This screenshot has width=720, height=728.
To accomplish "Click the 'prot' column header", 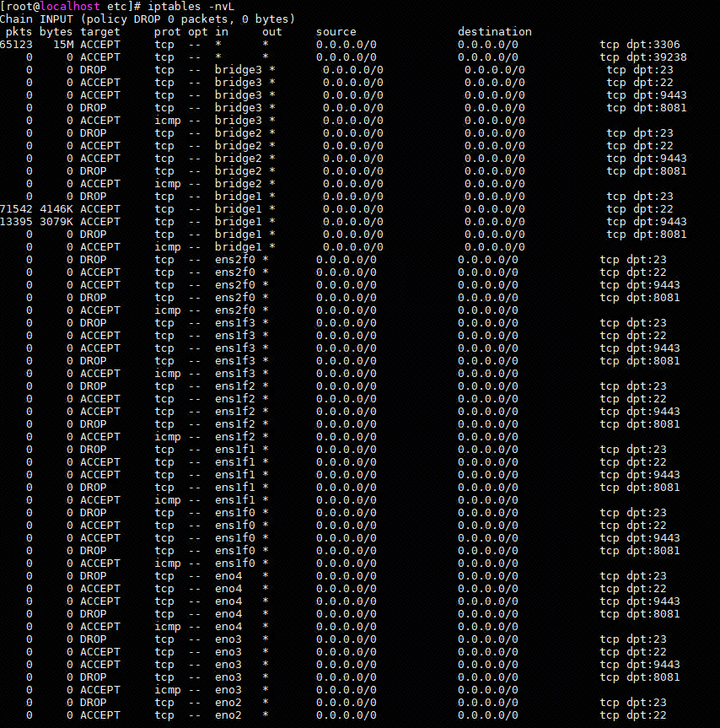I will 167,31.
